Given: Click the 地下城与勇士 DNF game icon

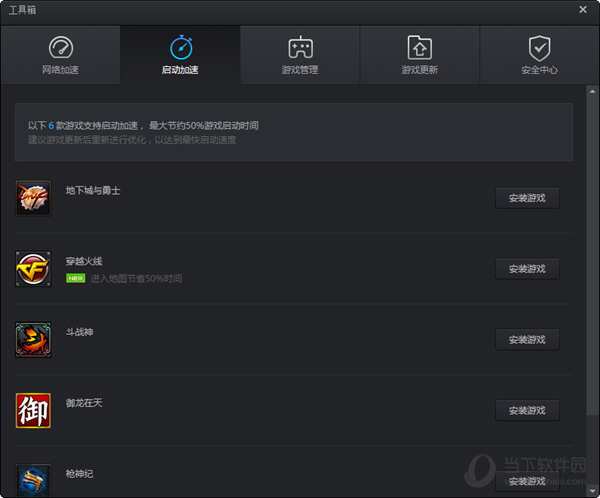Looking at the screenshot, I should coord(33,198).
